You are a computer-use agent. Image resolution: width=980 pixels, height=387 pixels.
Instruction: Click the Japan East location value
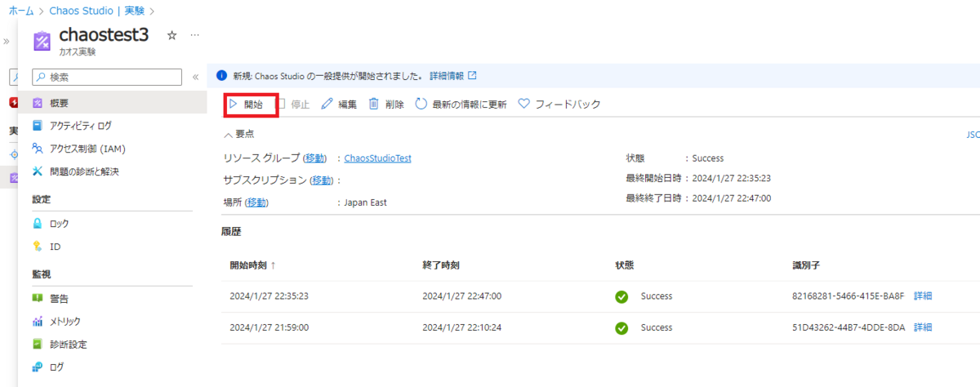tap(365, 202)
